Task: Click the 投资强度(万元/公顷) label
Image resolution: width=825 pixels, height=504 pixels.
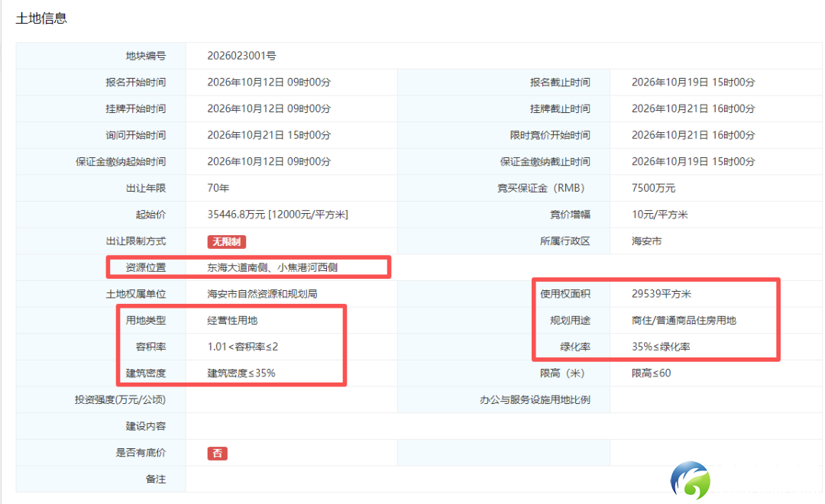Action: tap(120, 400)
